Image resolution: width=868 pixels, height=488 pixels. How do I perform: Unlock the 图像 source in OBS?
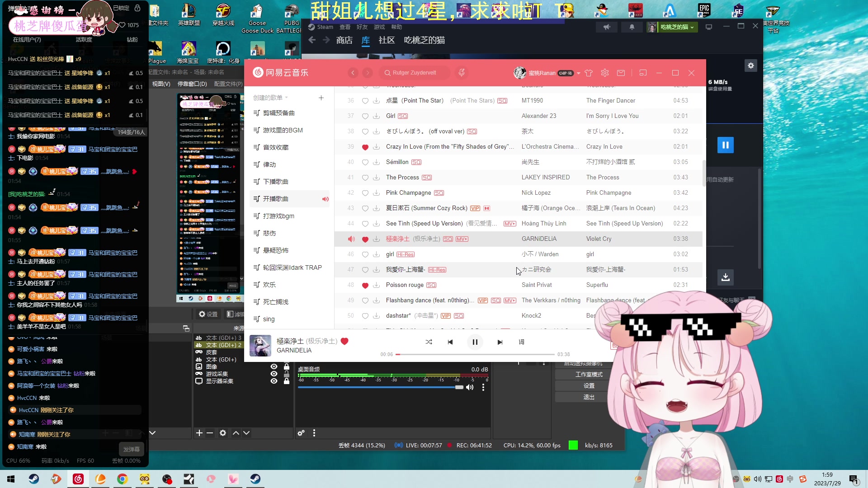click(x=286, y=366)
